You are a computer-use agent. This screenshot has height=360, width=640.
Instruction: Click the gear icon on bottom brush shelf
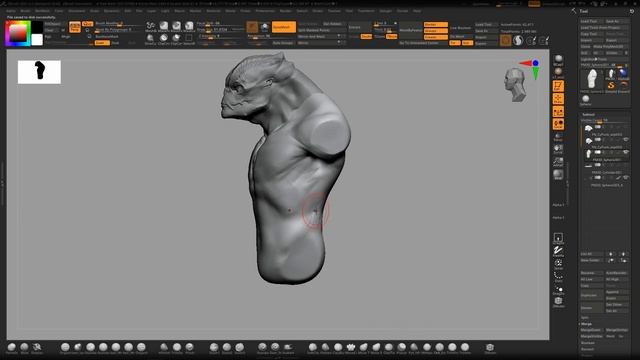[490, 347]
